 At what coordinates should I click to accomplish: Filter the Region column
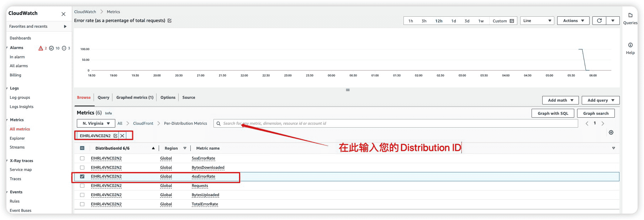(185, 148)
